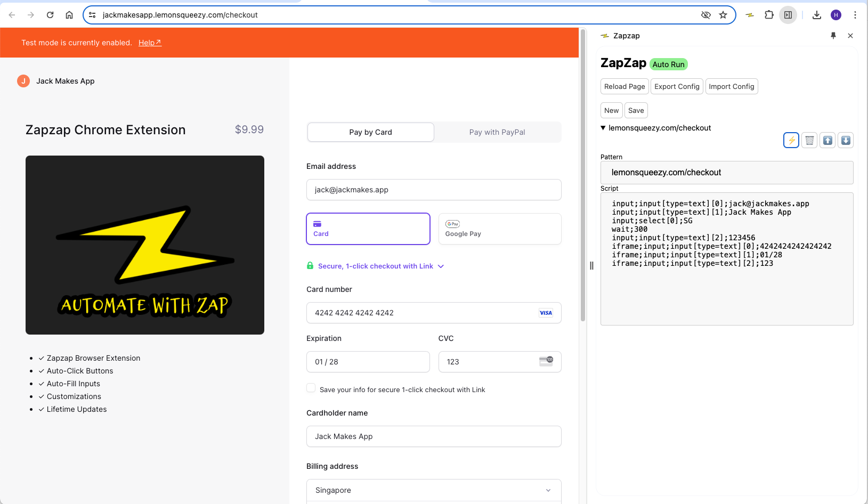Check Save your info for Link checkbox
Image resolution: width=868 pixels, height=504 pixels.
(311, 388)
